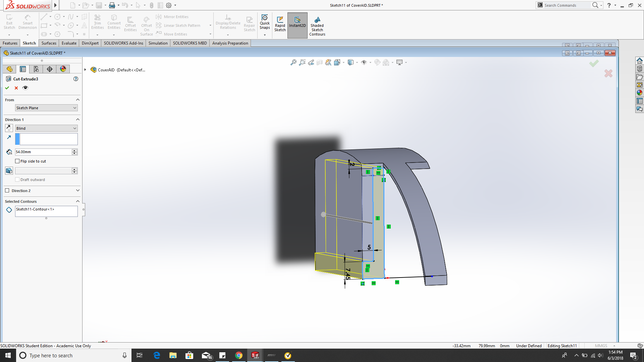
Task: Switch to the PropertyManager tab icon
Action: pos(23,69)
